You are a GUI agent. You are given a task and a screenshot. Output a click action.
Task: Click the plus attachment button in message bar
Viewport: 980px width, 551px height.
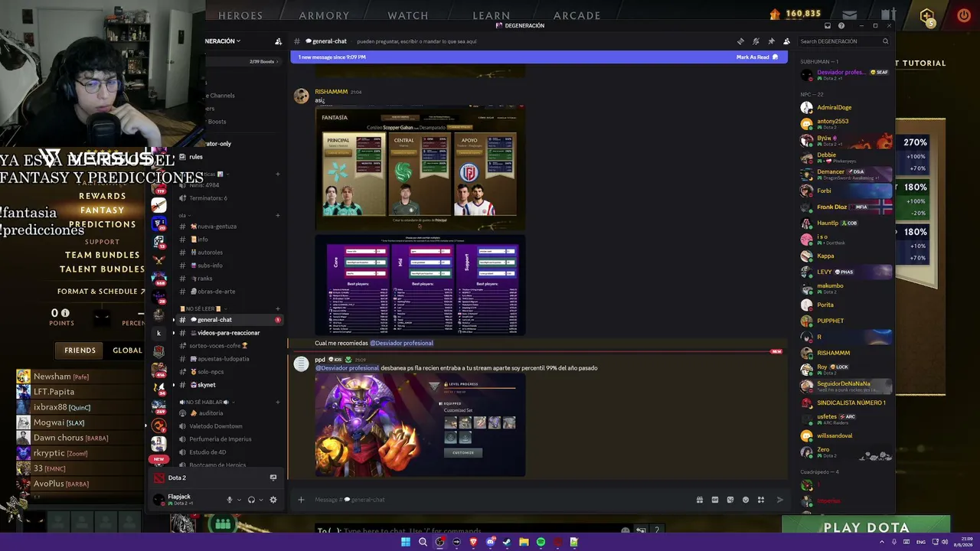[301, 500]
